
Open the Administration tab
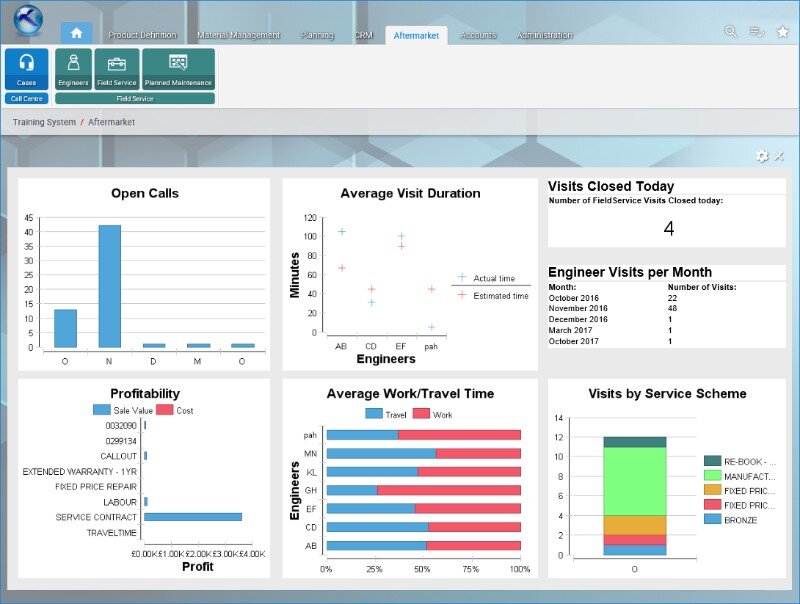point(544,35)
